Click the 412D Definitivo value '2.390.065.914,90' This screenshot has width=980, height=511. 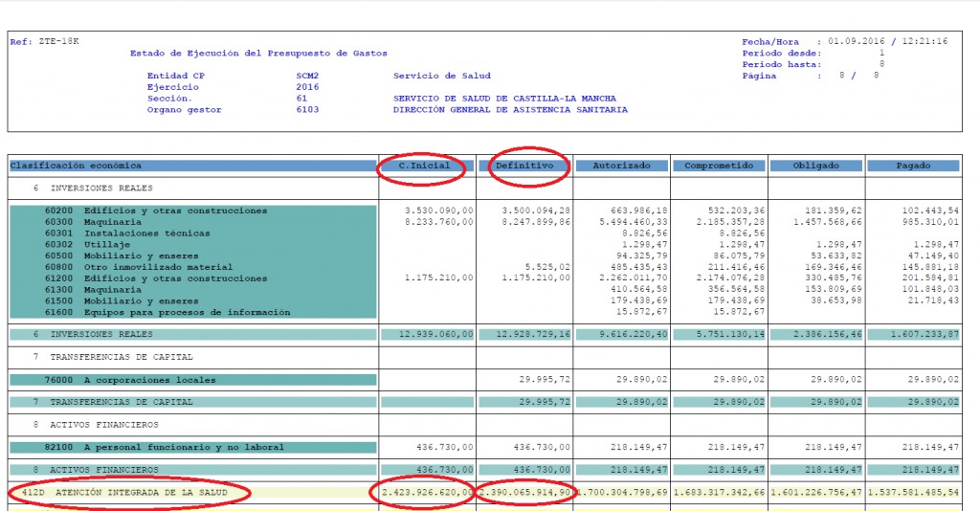(x=525, y=492)
